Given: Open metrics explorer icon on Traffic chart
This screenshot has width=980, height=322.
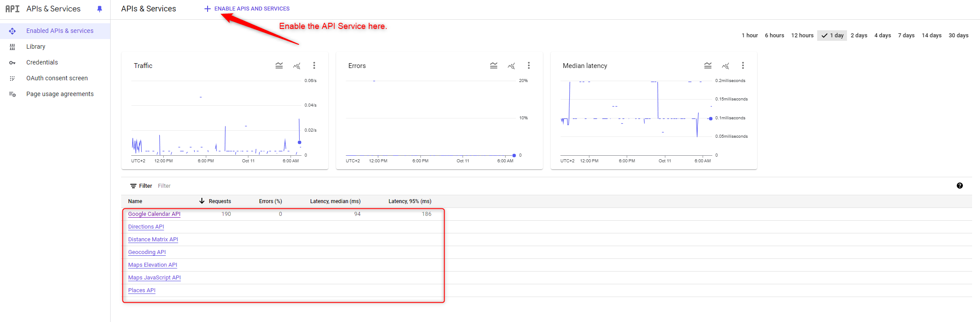Looking at the screenshot, I should (297, 66).
